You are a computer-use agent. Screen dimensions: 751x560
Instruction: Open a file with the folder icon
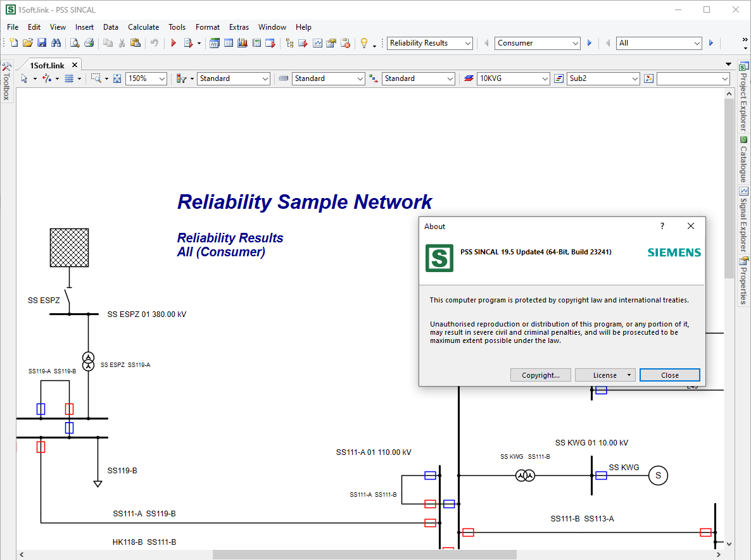click(x=28, y=43)
